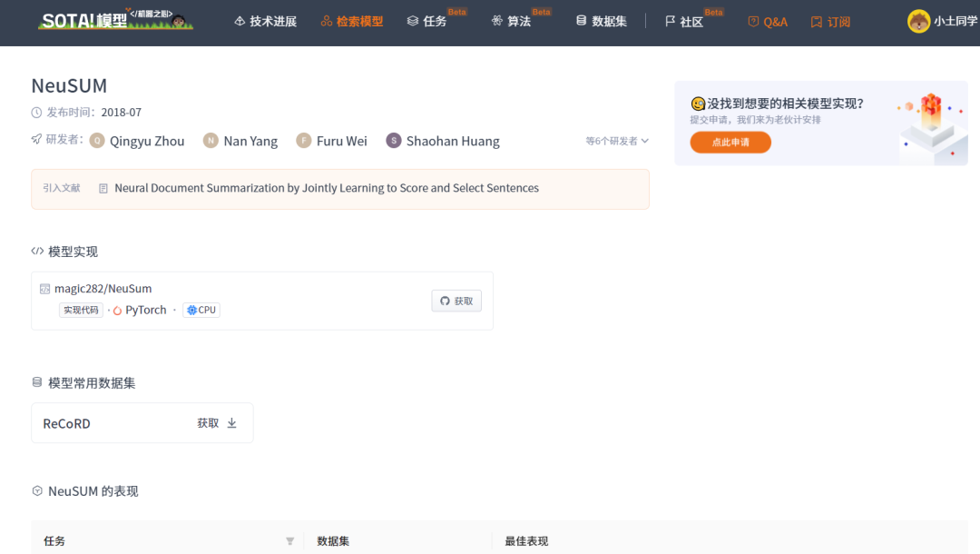The image size is (980, 554).
Task: Click the download icon beside ReCoRD
Action: (x=231, y=423)
